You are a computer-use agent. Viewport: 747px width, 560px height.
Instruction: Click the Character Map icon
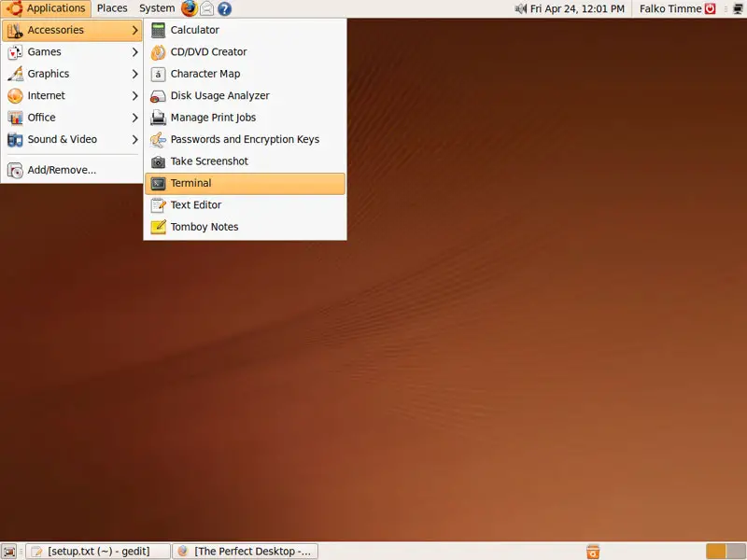pyautogui.click(x=158, y=74)
